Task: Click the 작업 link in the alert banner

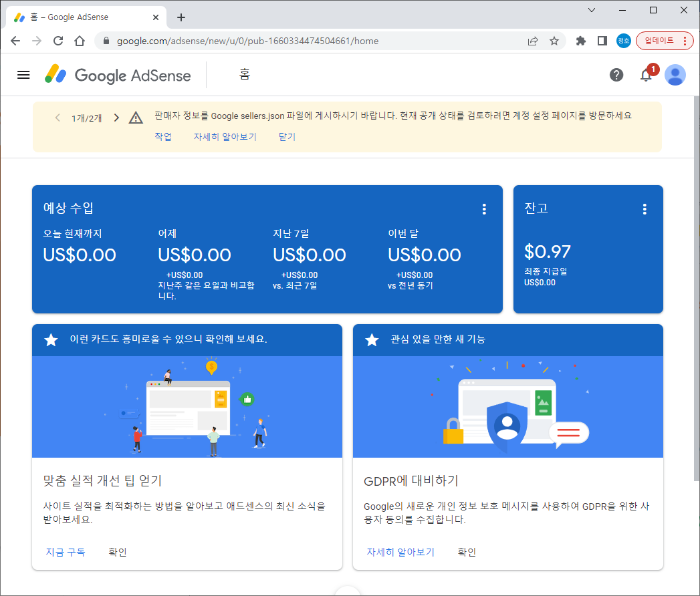Action: click(x=163, y=136)
